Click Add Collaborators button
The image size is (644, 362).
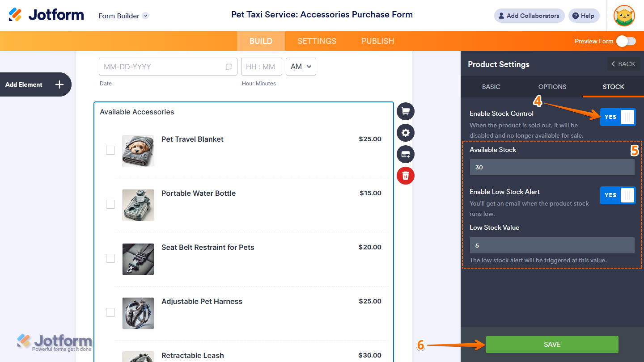click(529, 16)
